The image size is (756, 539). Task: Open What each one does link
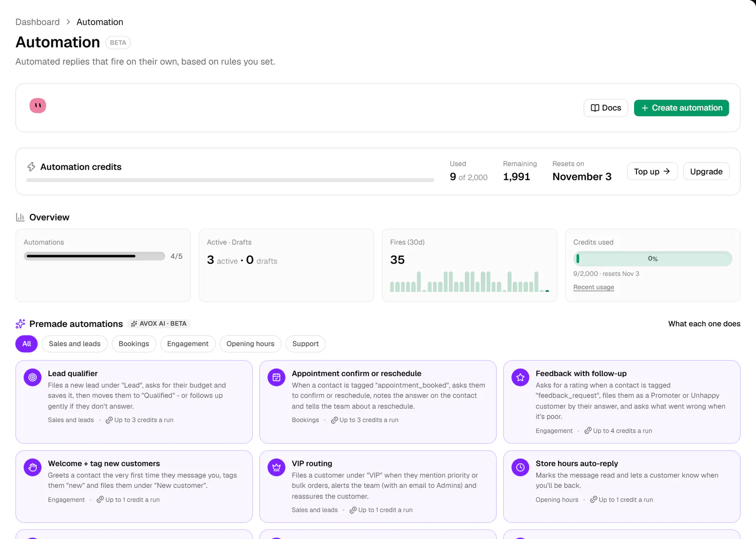[x=704, y=324]
